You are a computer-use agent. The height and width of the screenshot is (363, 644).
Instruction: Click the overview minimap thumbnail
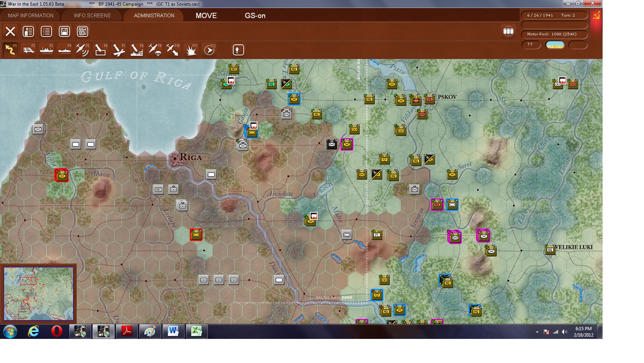click(x=38, y=294)
